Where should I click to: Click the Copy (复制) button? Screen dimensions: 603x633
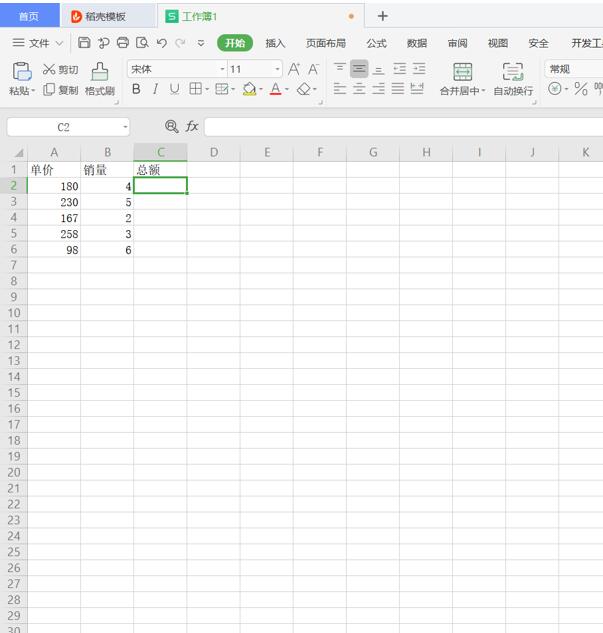tap(60, 90)
